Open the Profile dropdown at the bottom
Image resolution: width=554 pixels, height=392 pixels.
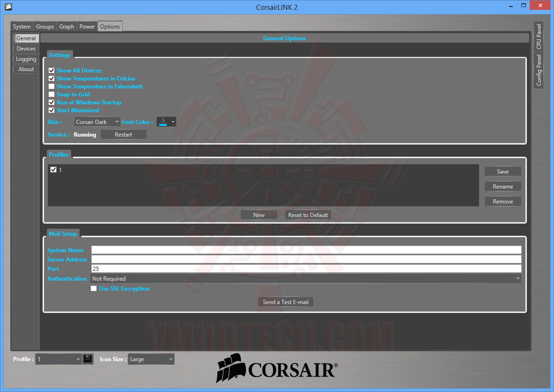58,359
